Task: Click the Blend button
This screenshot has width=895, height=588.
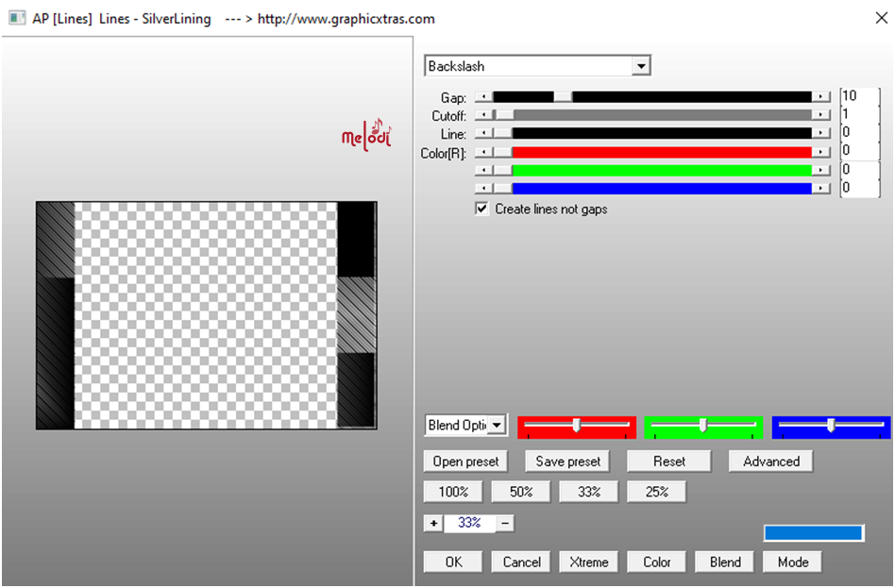Action: click(x=725, y=562)
